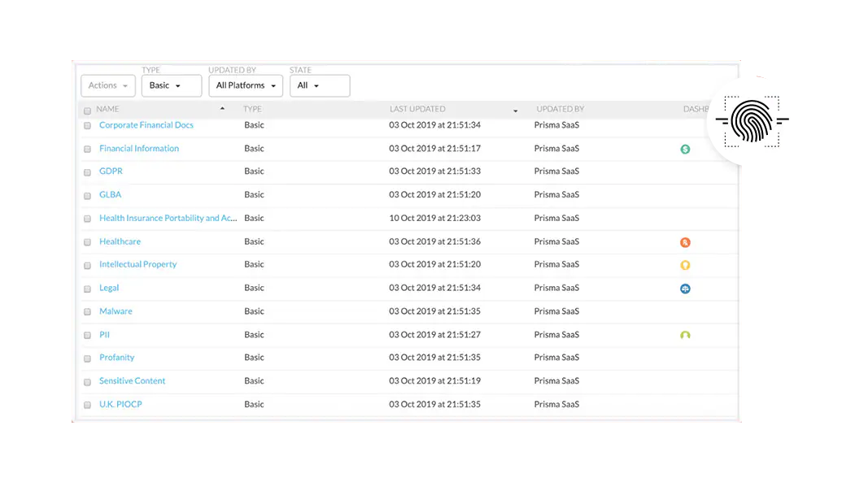
Task: Click the Type column header
Action: (x=252, y=109)
